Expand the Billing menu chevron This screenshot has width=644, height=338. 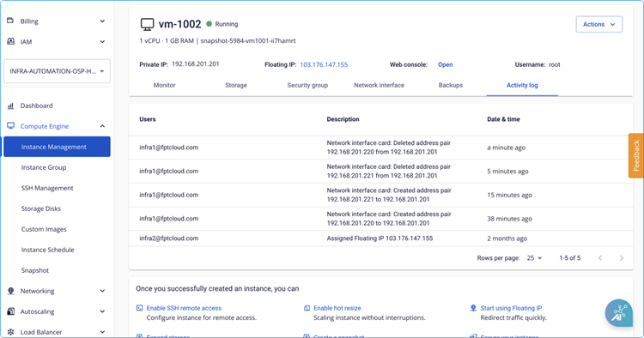102,21
